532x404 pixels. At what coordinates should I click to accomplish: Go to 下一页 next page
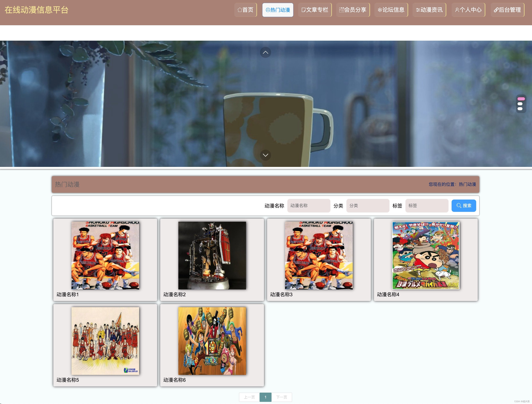[281, 397]
